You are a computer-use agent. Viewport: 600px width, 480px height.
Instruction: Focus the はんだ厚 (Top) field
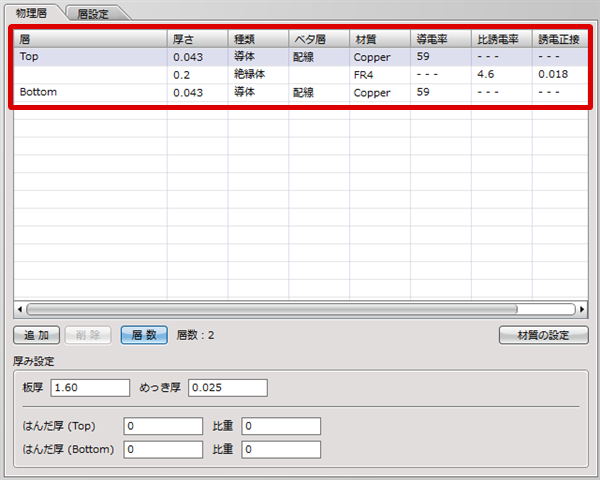point(163,427)
